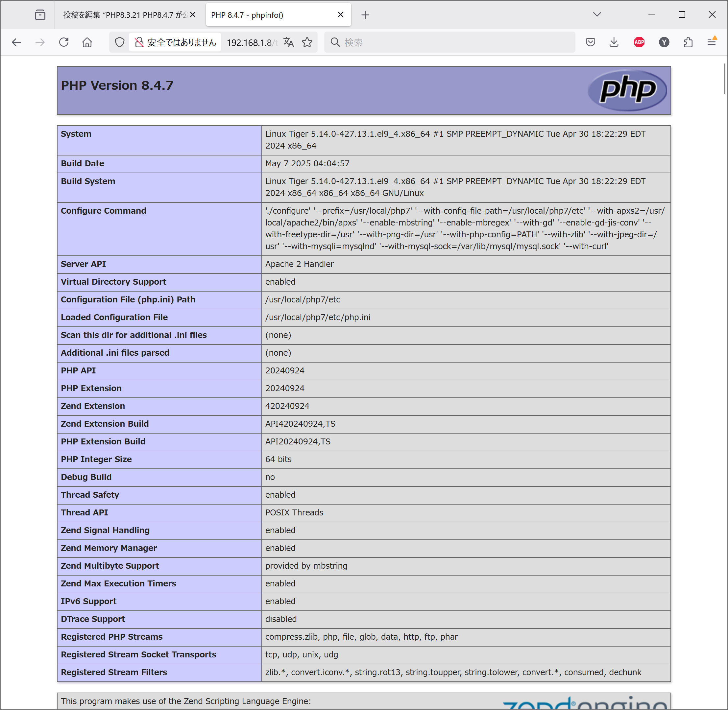Open the Pocket save icon
728x710 pixels.
590,42
